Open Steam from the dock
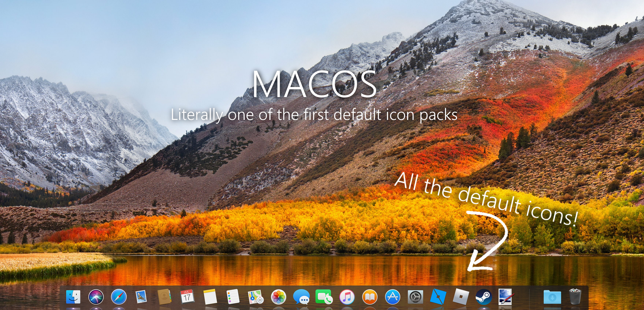 [x=484, y=297]
